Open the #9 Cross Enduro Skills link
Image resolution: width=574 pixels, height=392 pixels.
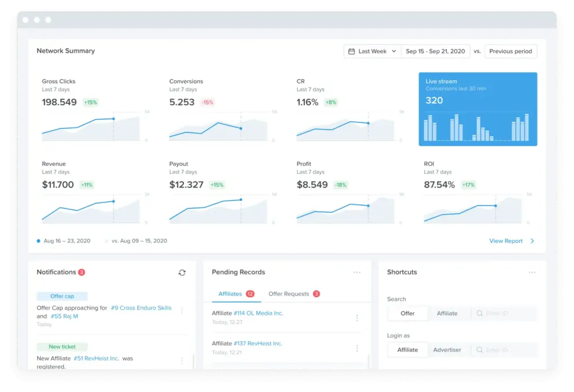click(x=141, y=308)
